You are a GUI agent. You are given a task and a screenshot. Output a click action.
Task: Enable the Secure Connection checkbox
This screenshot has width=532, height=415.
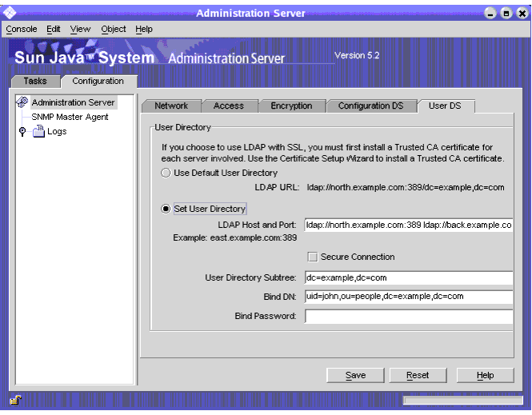tap(312, 257)
